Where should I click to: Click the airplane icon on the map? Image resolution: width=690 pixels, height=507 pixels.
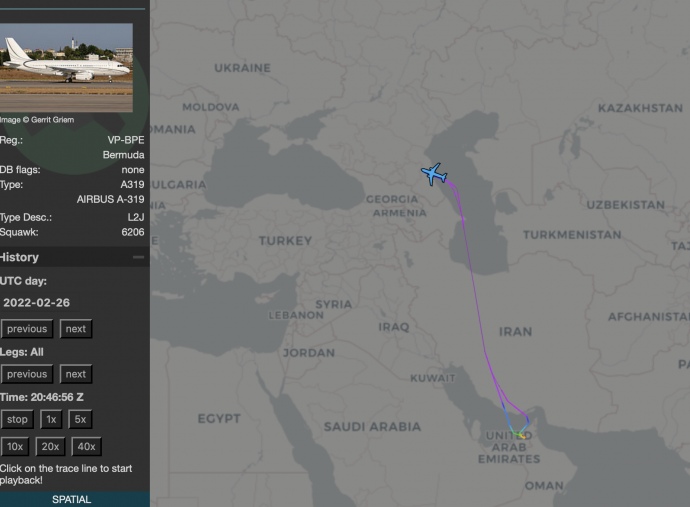(x=434, y=174)
